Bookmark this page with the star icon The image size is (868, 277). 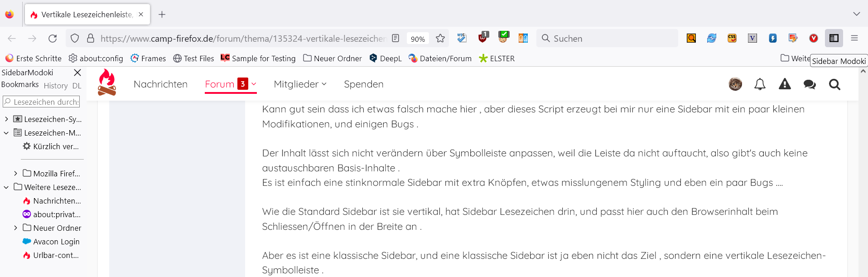click(x=440, y=39)
